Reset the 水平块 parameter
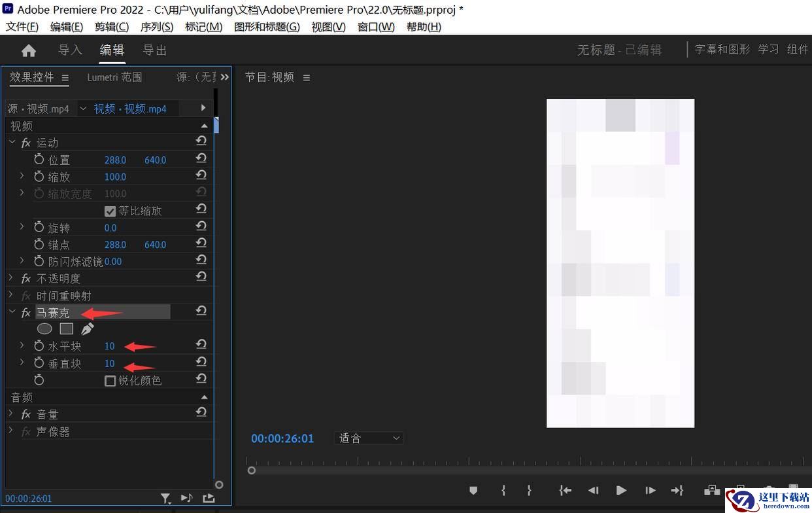 click(201, 345)
